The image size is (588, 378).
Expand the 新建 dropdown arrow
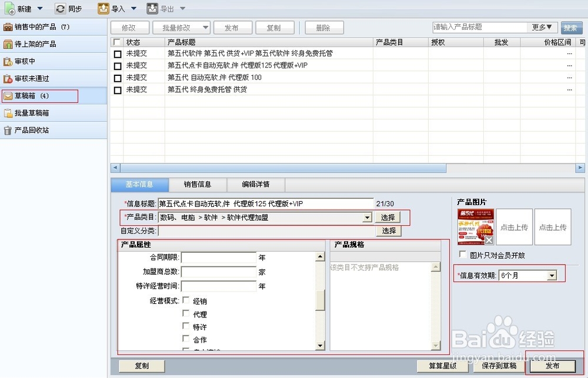tap(40, 8)
